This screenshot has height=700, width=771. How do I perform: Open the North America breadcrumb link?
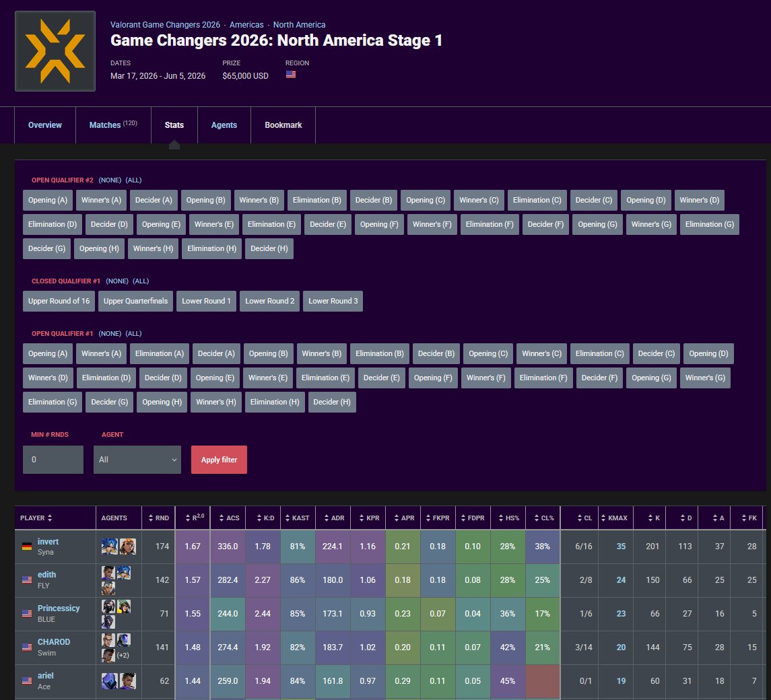tap(299, 25)
